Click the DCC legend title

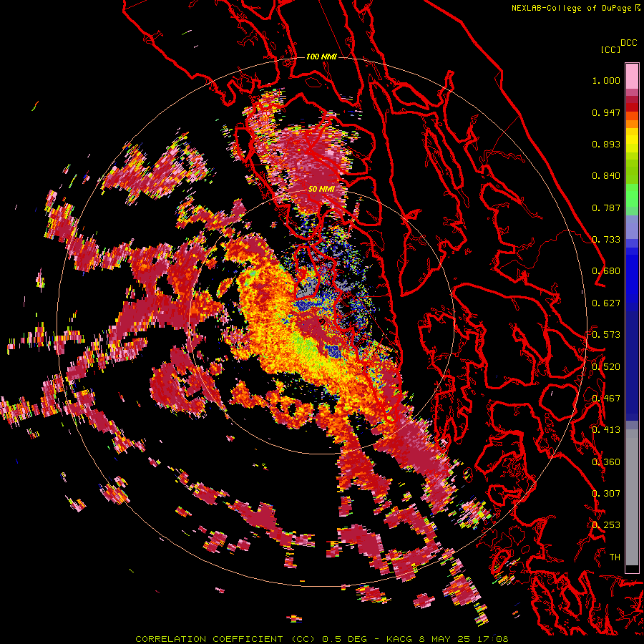[x=628, y=43]
